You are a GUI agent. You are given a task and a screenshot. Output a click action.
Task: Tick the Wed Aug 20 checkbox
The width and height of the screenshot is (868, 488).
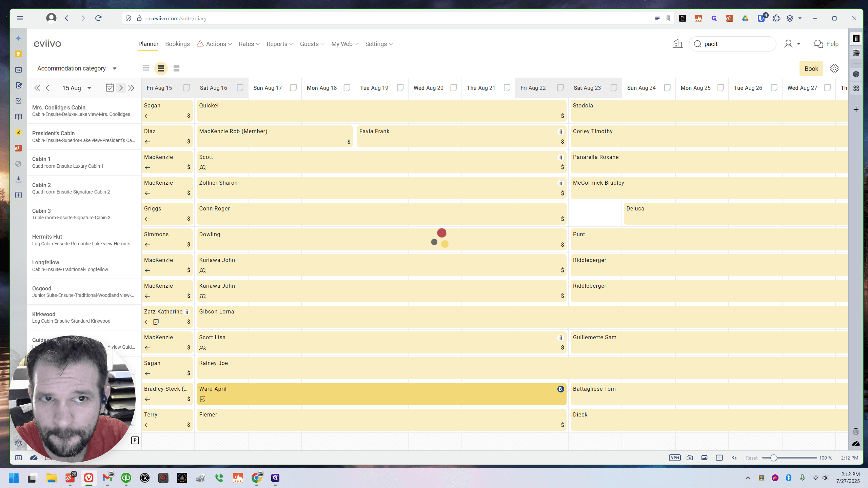(454, 88)
